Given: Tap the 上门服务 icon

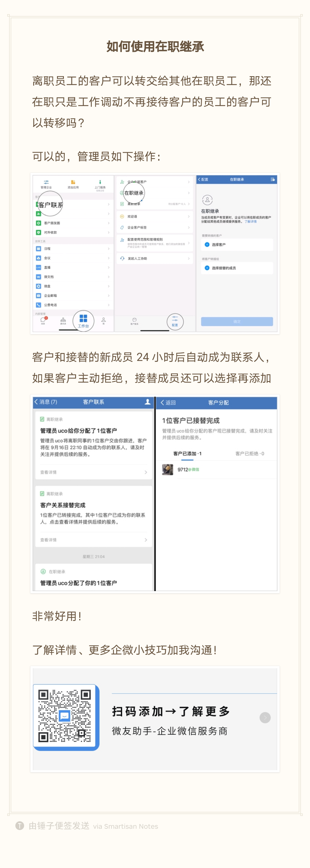Looking at the screenshot, I should (x=100, y=182).
